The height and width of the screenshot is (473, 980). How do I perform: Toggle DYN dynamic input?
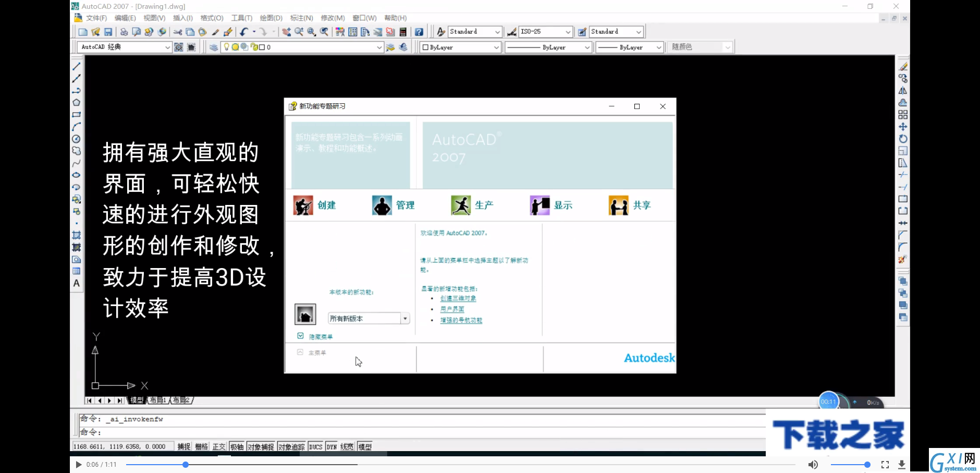click(332, 447)
